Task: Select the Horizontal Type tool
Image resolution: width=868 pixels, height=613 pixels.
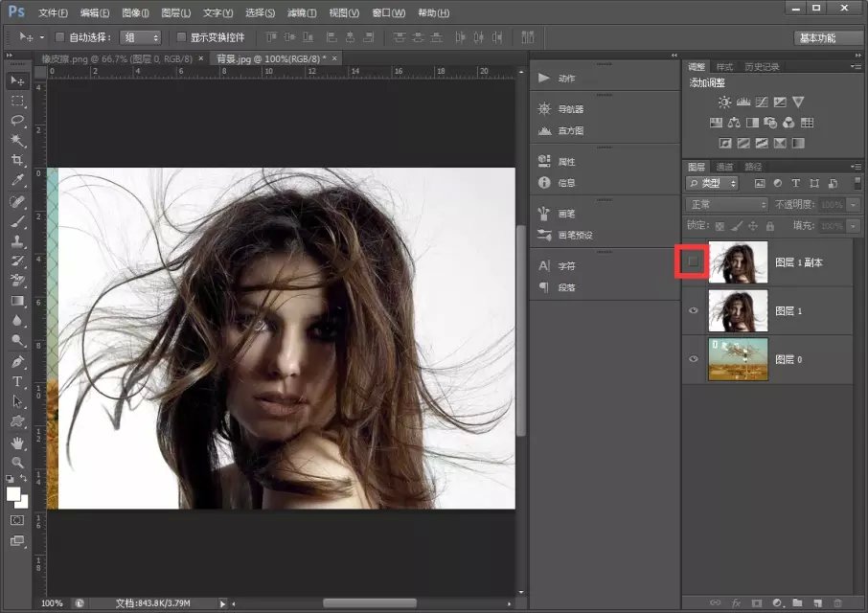Action: [17, 382]
